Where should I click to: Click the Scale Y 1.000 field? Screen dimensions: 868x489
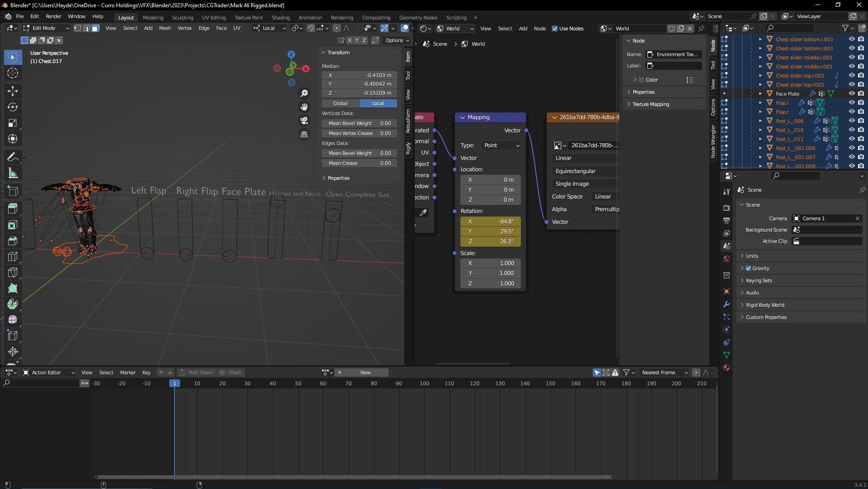pos(490,273)
